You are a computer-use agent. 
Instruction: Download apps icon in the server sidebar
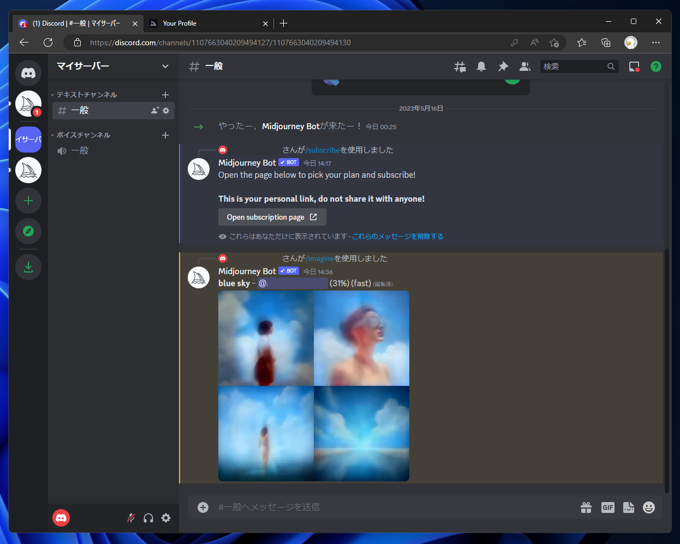pyautogui.click(x=28, y=267)
